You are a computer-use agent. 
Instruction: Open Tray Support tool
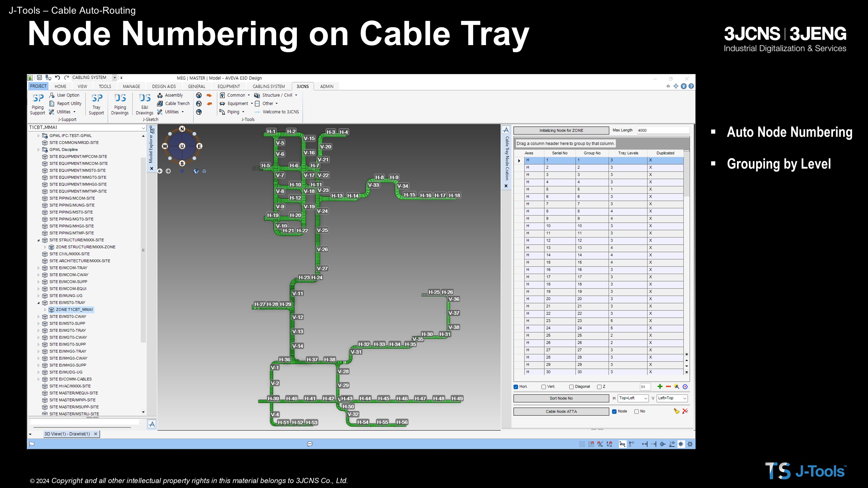click(96, 104)
